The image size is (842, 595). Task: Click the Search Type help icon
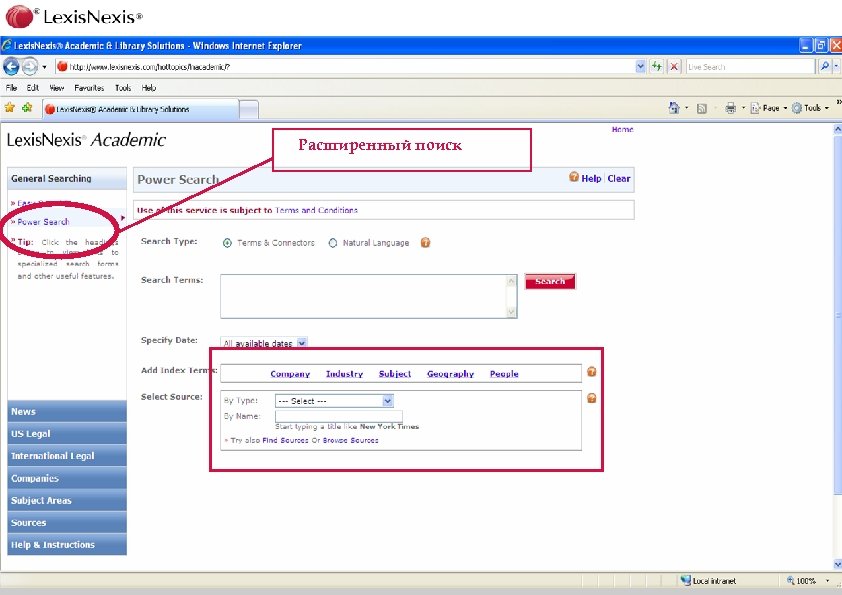point(425,243)
